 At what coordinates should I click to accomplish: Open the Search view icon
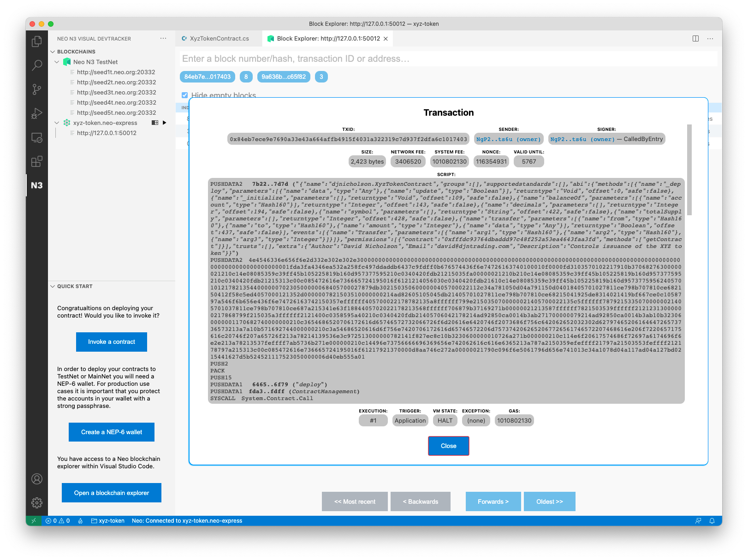(37, 65)
